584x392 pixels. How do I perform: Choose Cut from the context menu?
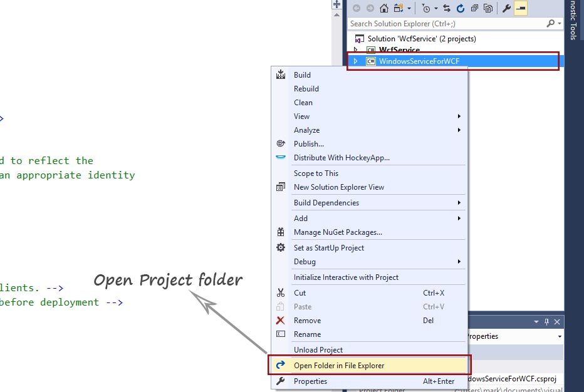(368, 292)
